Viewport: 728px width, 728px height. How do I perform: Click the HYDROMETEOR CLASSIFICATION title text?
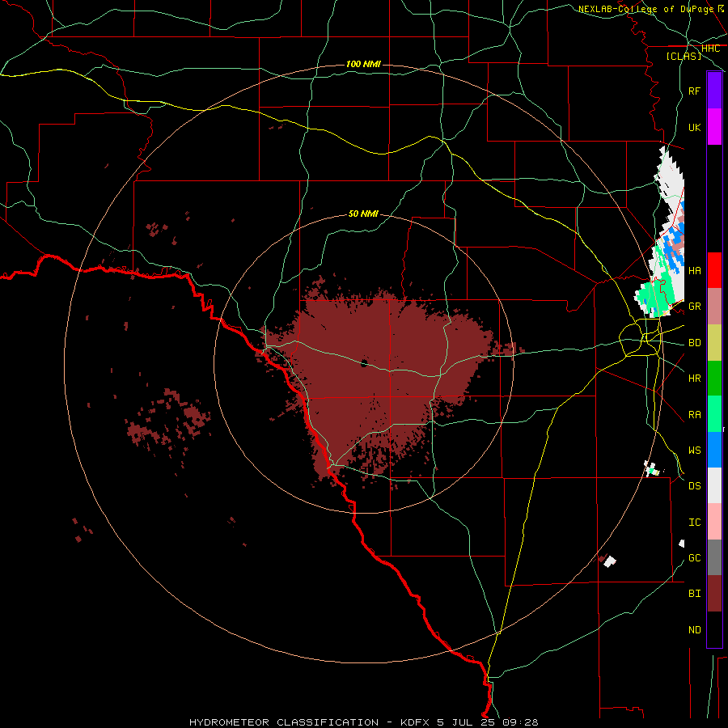click(x=284, y=722)
